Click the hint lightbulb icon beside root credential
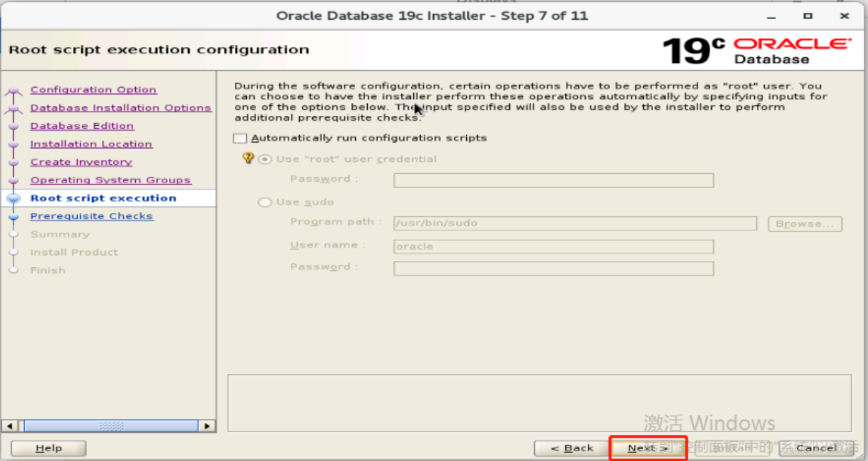This screenshot has height=461, width=868. (248, 158)
